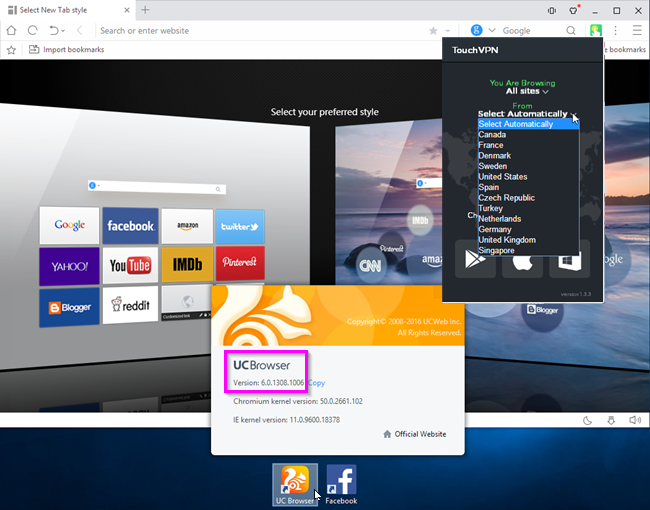Click the skin T-shirt icon in title bar

[574, 10]
